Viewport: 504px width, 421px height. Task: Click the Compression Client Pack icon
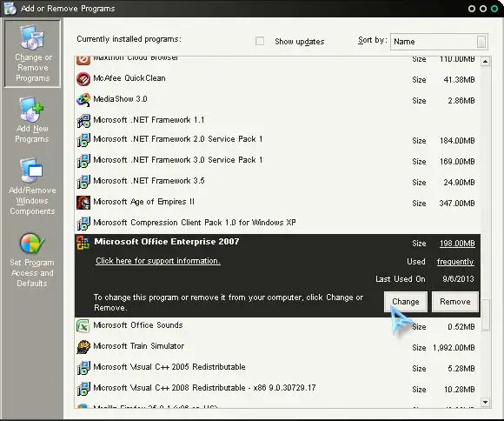click(83, 224)
